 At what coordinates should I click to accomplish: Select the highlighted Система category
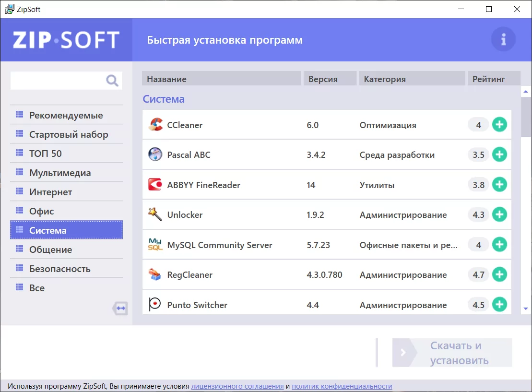(x=67, y=230)
